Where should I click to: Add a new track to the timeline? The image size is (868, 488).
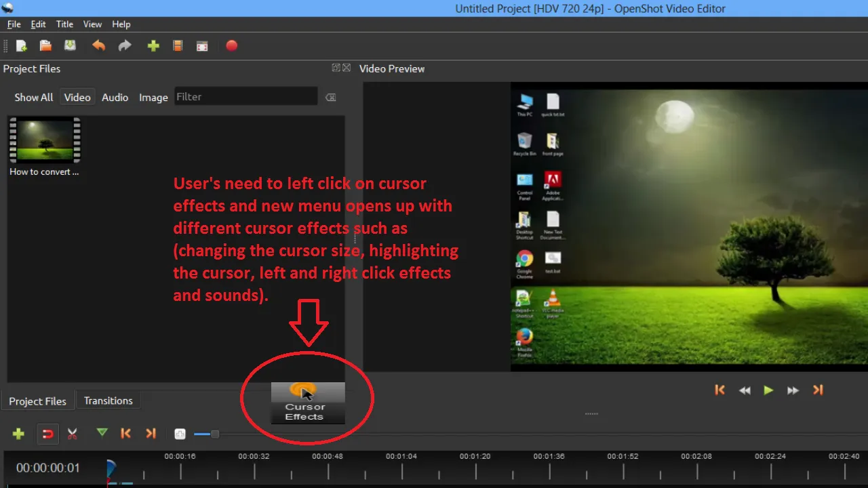click(x=18, y=434)
